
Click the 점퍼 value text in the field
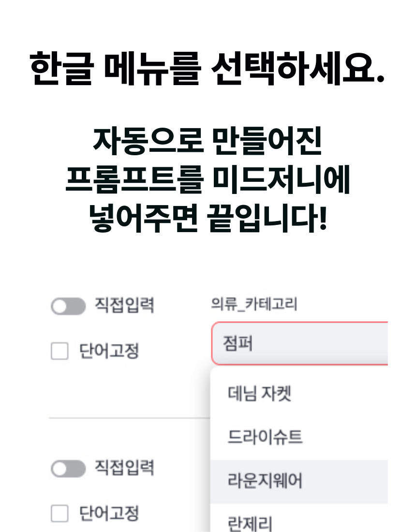tap(238, 343)
